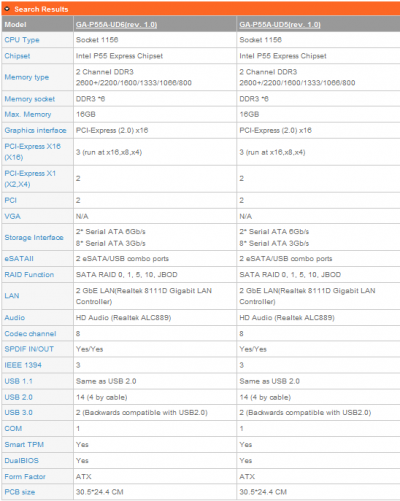The width and height of the screenshot is (400, 501).
Task: Click the PCI-Express X16 row label
Action: coord(33,152)
